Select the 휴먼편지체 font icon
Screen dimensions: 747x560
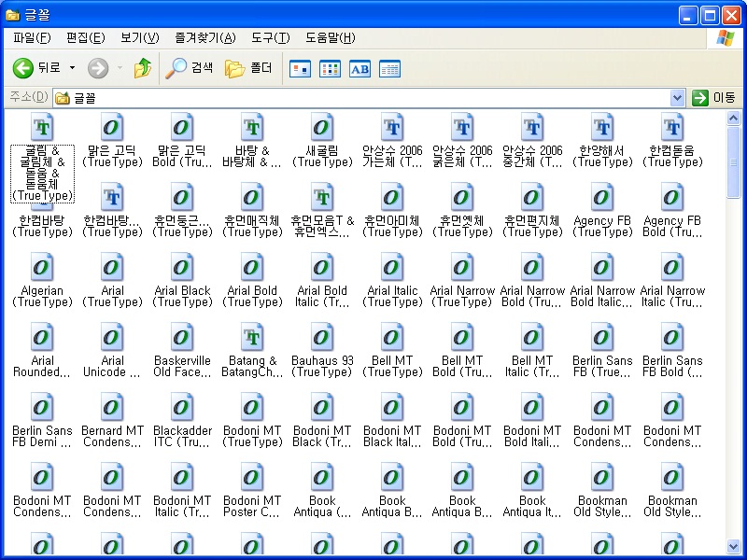tap(532, 197)
